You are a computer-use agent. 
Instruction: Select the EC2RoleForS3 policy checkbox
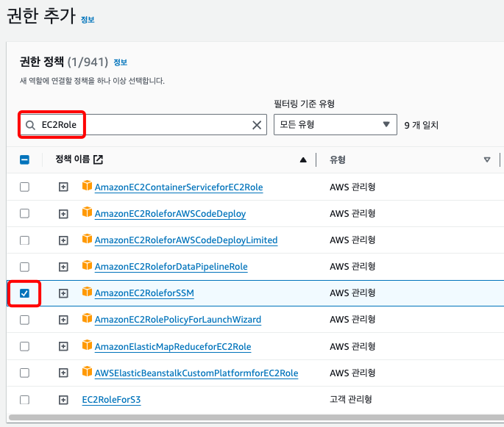pos(24,400)
